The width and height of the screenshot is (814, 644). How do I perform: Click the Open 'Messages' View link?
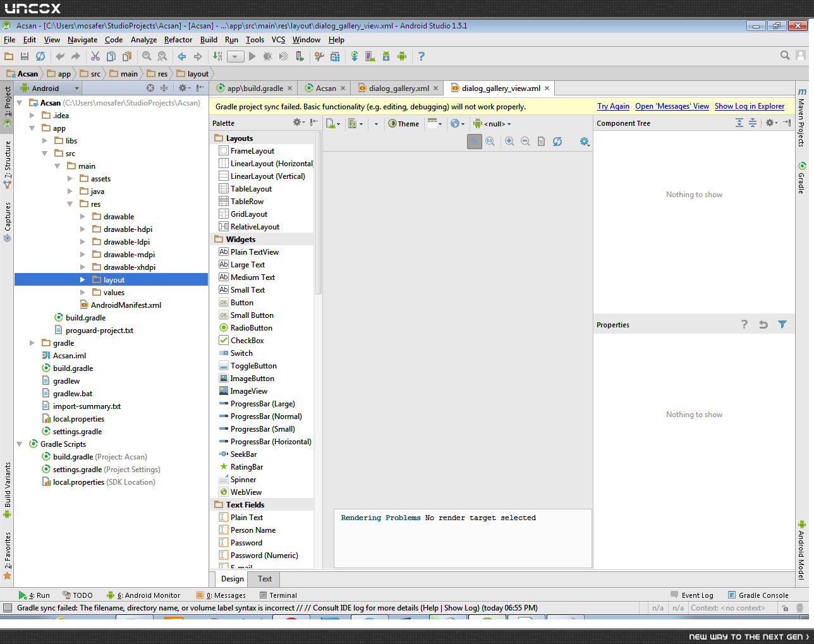672,106
